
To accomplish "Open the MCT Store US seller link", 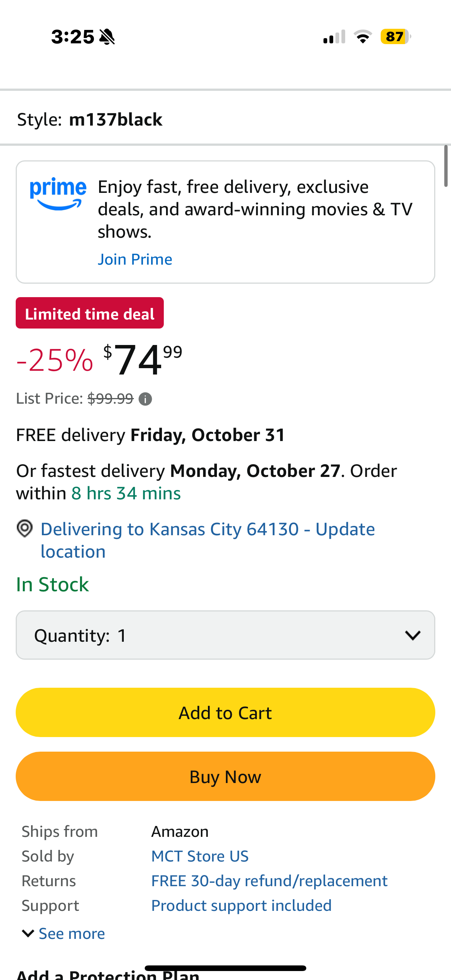I will pos(200,856).
